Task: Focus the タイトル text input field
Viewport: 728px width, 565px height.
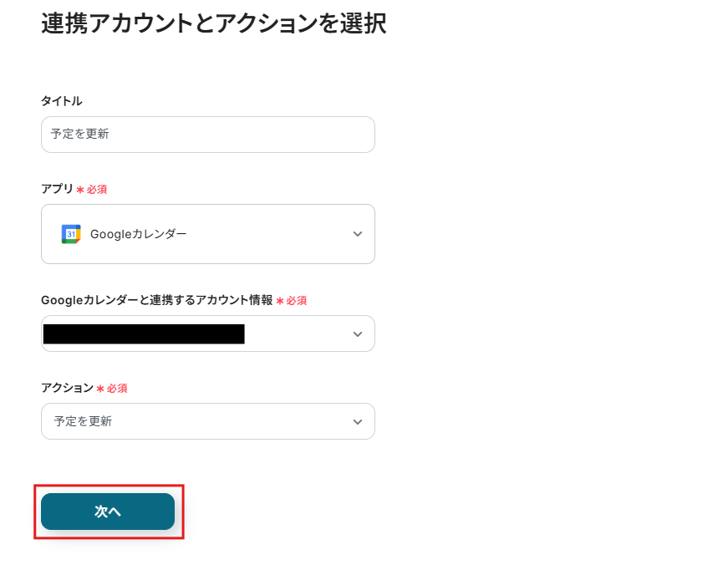Action: coord(207,135)
